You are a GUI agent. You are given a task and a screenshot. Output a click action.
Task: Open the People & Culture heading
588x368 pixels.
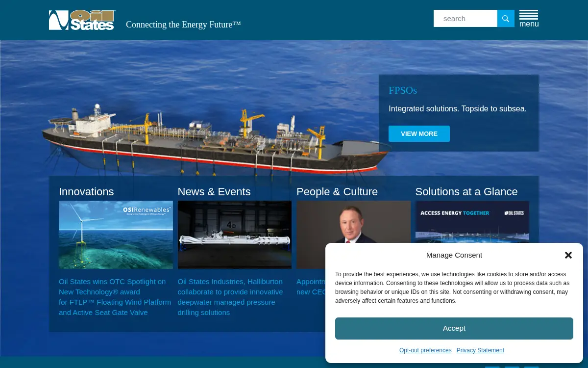[x=337, y=192]
